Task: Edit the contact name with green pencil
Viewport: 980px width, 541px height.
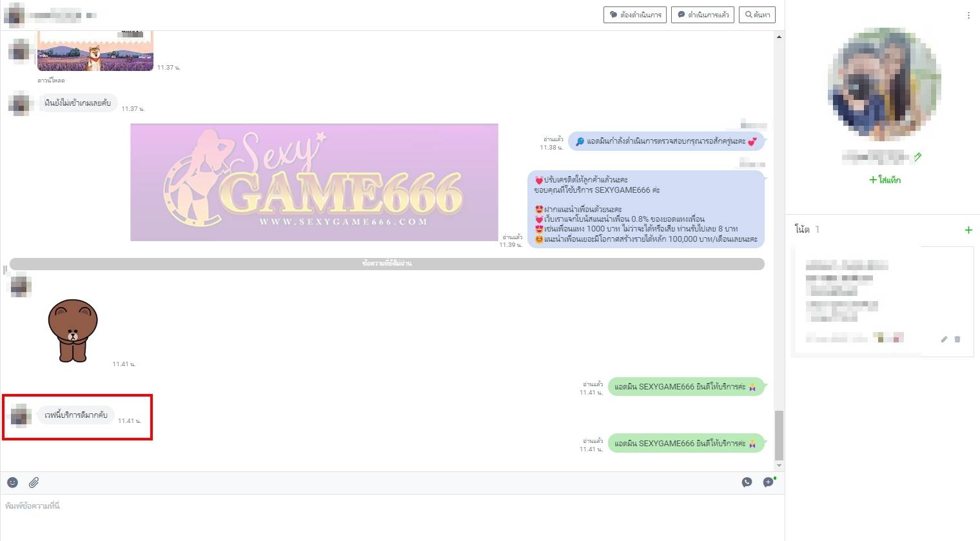Action: pyautogui.click(x=918, y=157)
